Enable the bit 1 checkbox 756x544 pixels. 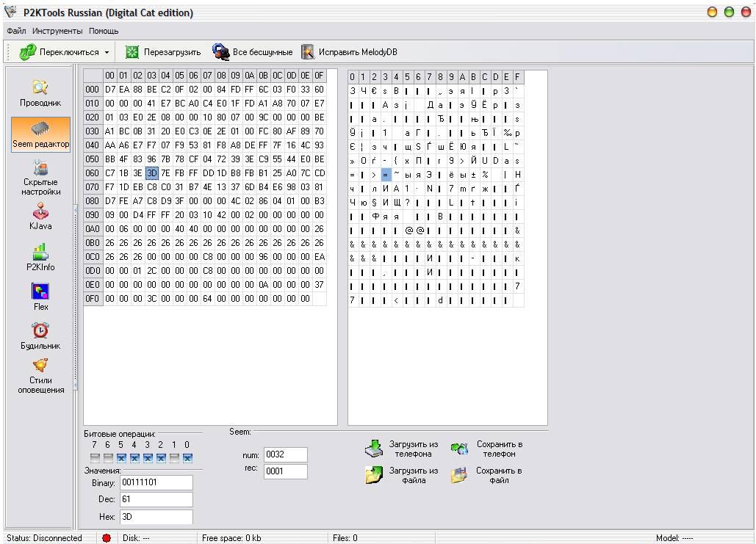[175, 458]
